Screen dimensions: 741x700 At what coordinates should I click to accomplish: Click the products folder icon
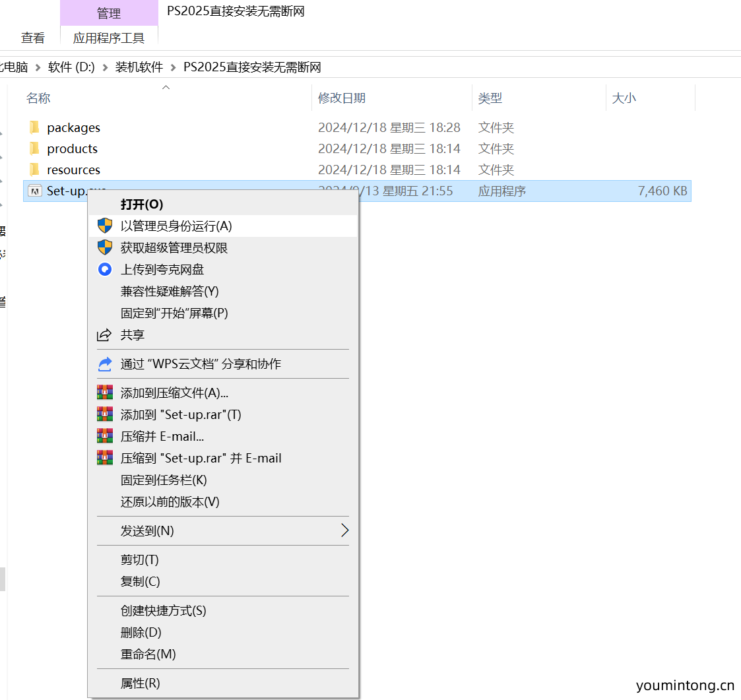tap(34, 148)
